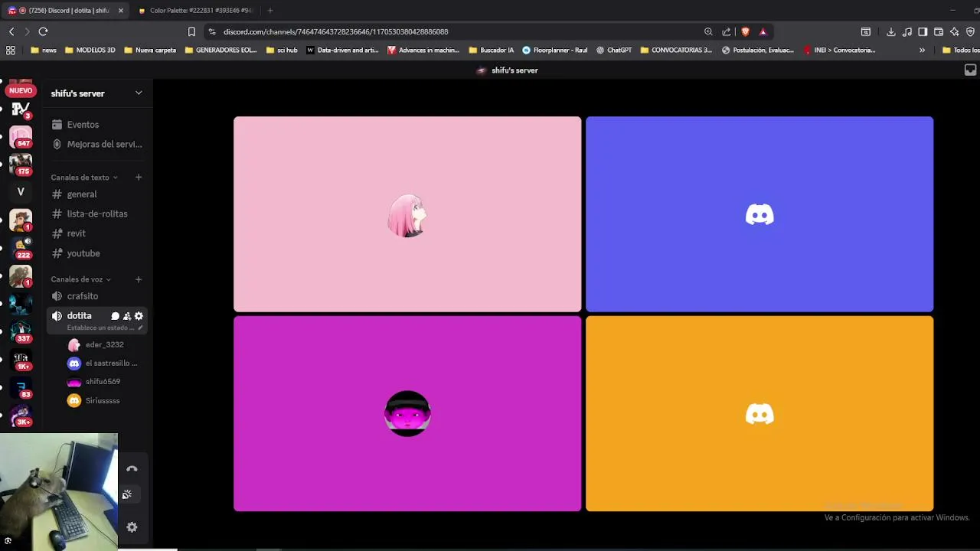Go back to previous page

click(11, 31)
